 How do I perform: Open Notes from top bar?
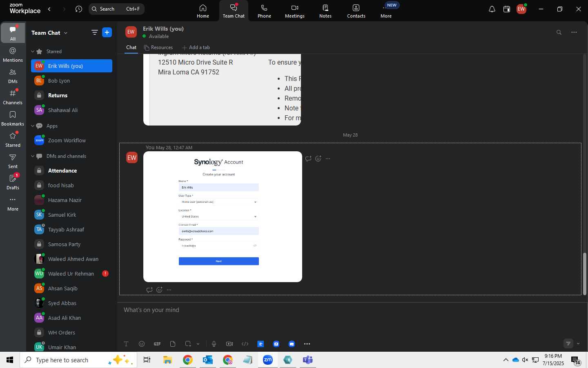[325, 11]
